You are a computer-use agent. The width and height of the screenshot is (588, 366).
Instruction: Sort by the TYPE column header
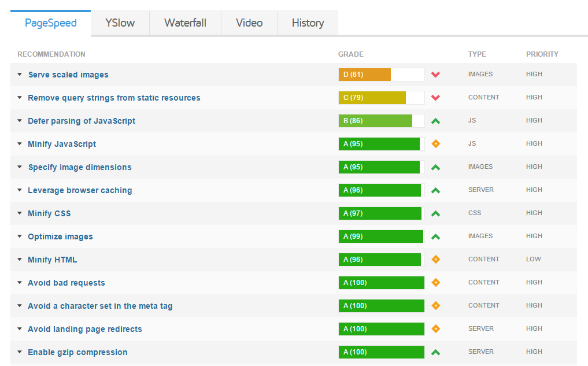(x=477, y=54)
